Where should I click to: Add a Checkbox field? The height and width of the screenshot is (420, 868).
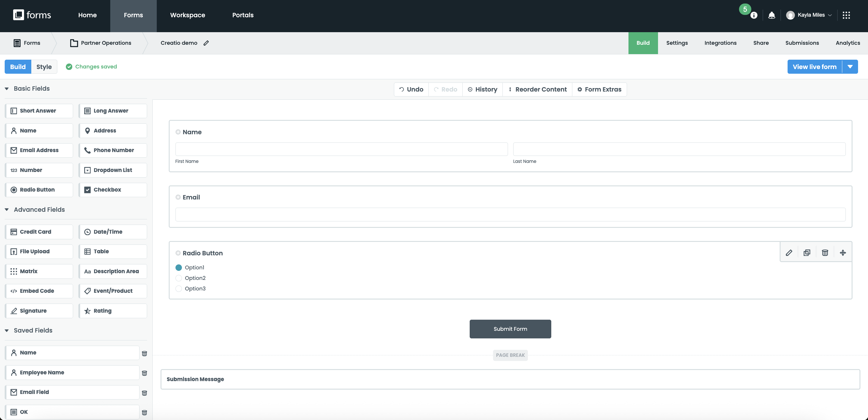113,190
